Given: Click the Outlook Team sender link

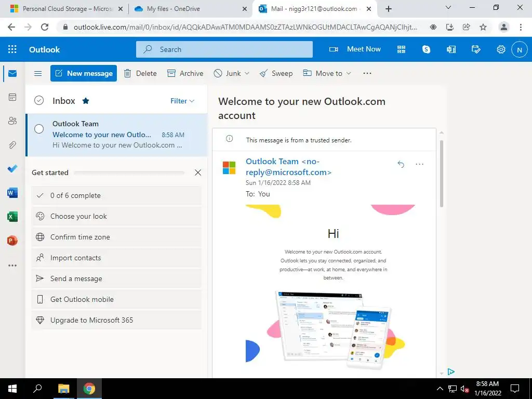Looking at the screenshot, I should tap(288, 167).
